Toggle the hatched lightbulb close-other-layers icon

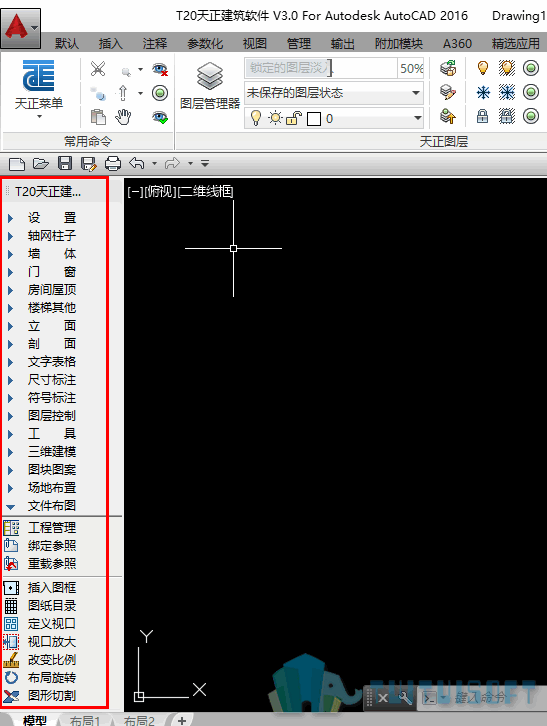point(507,68)
